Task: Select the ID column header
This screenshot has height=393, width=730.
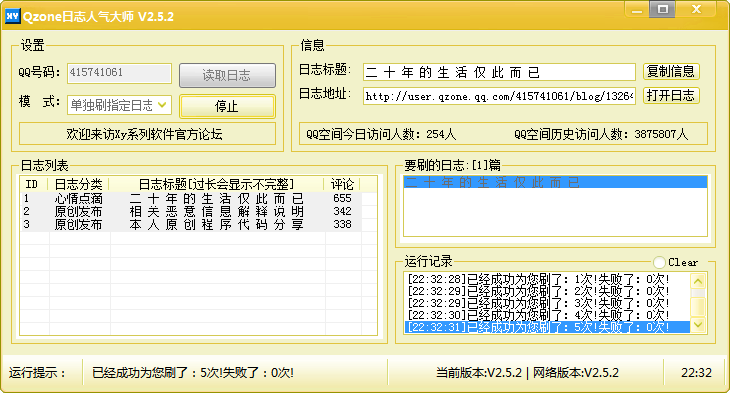Action: tap(34, 184)
